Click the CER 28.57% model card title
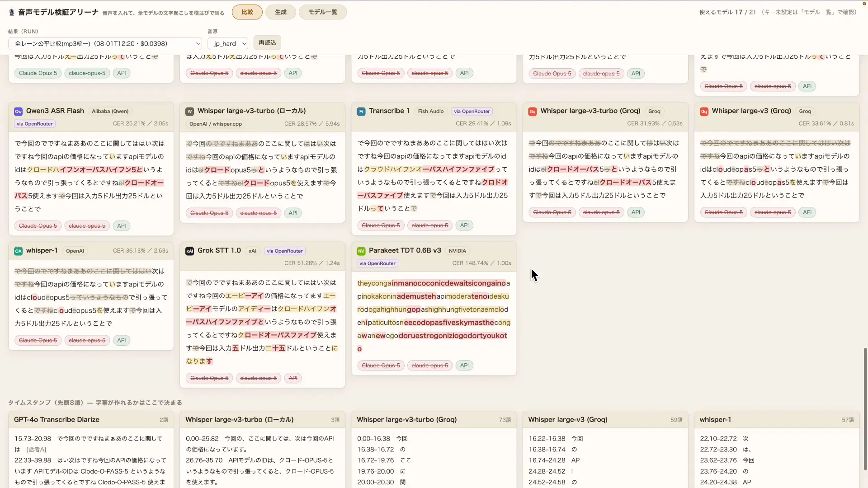 252,111
